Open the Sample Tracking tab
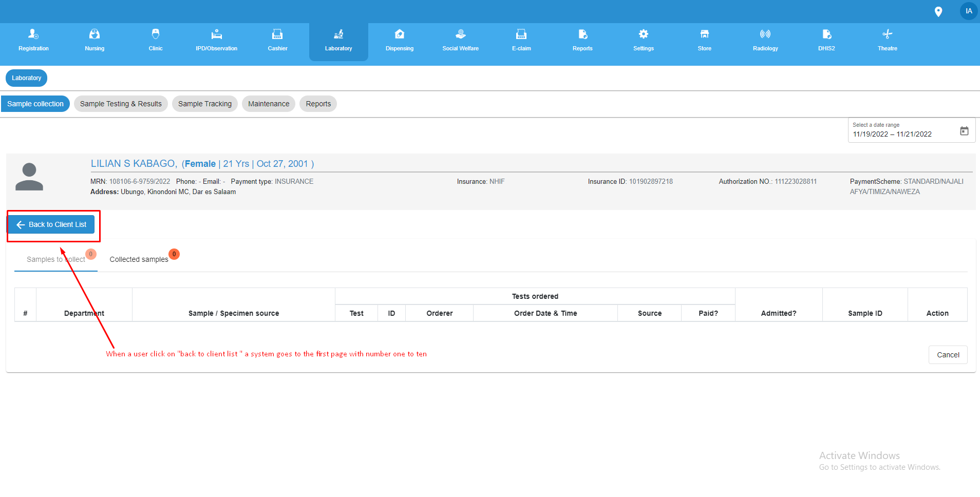The height and width of the screenshot is (497, 980). click(x=204, y=103)
